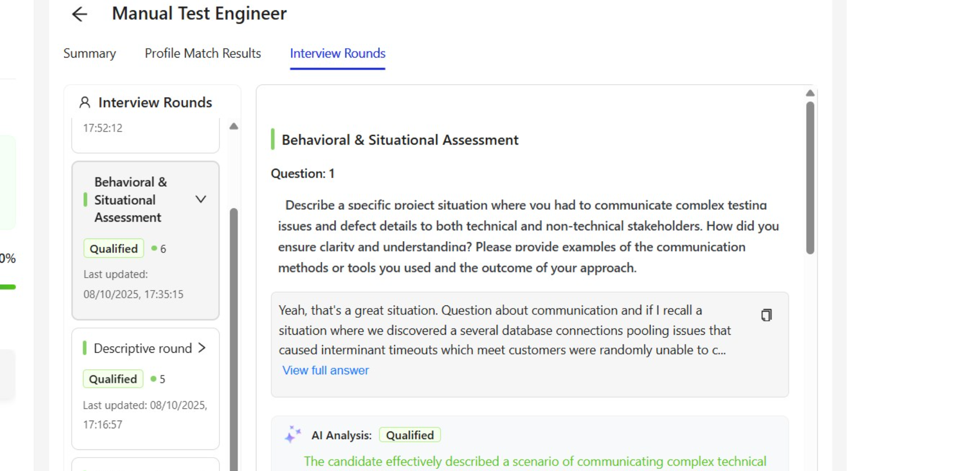Click the back arrow icon
The image size is (980, 471).
coord(79,14)
